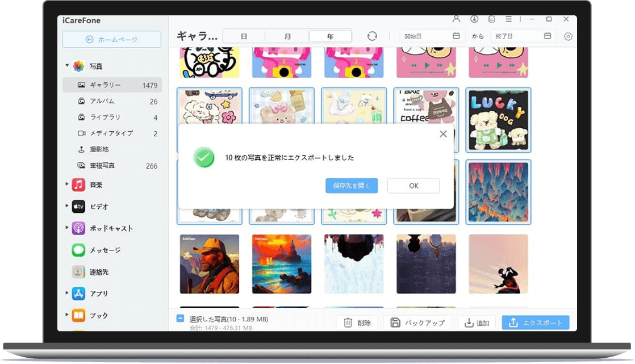
Task: Open the 音楽 section icon in sidebar
Action: click(79, 184)
